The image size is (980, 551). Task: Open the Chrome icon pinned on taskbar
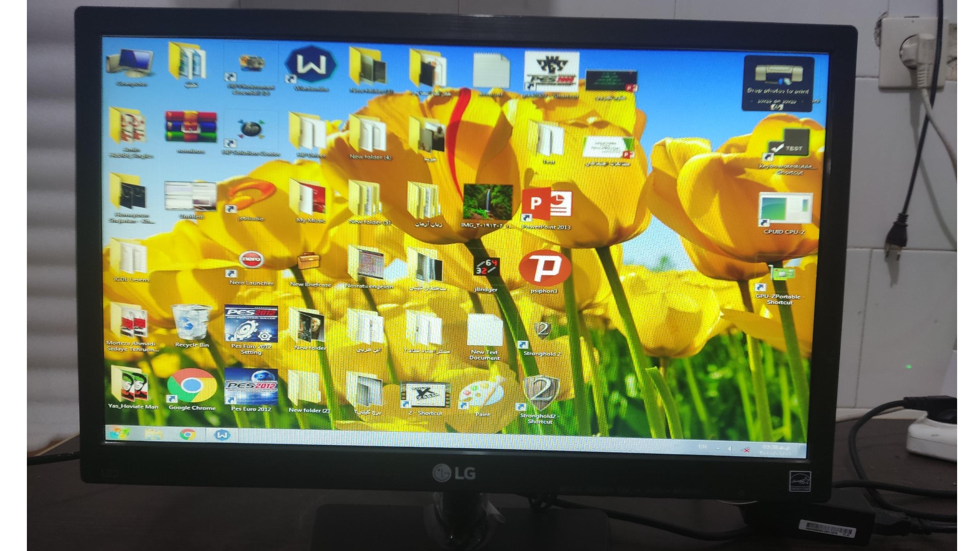(187, 434)
